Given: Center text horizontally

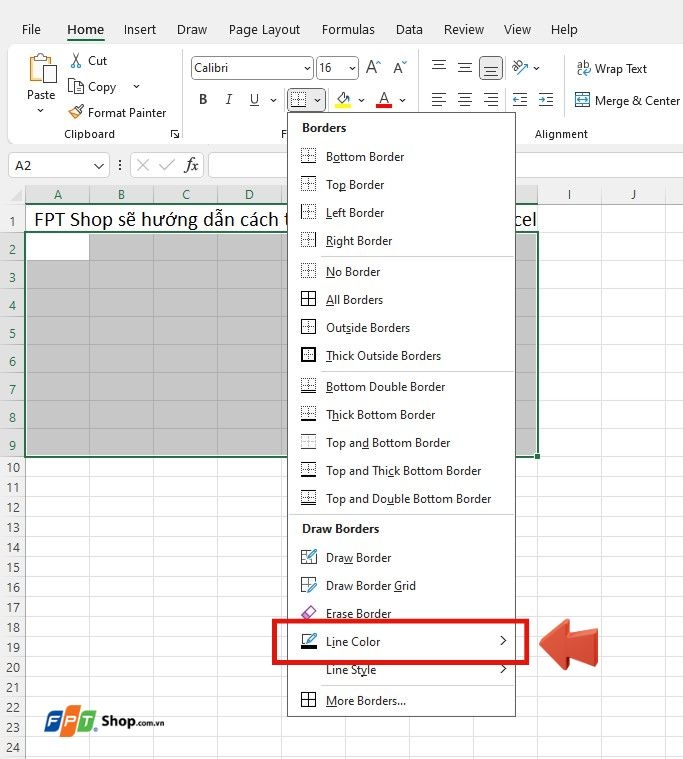Looking at the screenshot, I should click(465, 100).
